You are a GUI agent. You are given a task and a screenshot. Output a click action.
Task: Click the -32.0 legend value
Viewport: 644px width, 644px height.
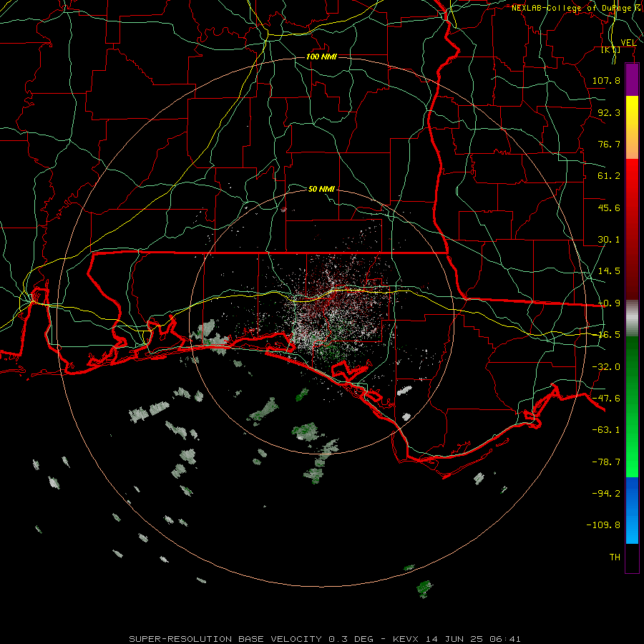point(606,367)
